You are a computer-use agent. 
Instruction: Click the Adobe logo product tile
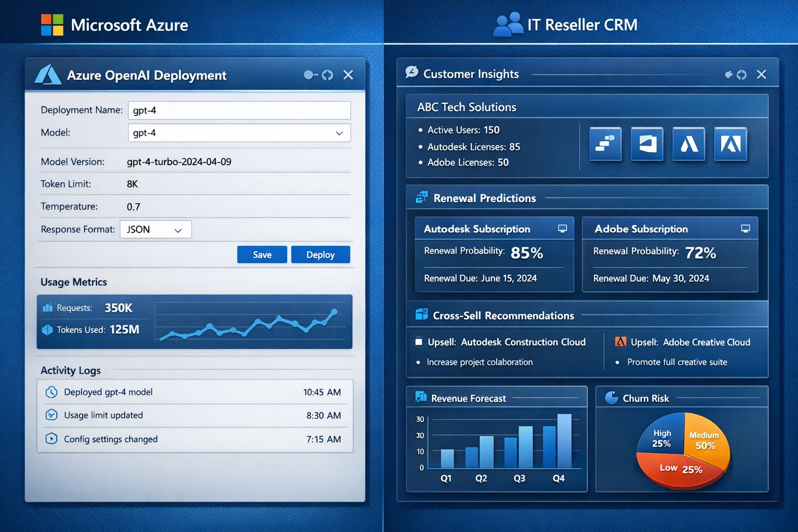(730, 144)
